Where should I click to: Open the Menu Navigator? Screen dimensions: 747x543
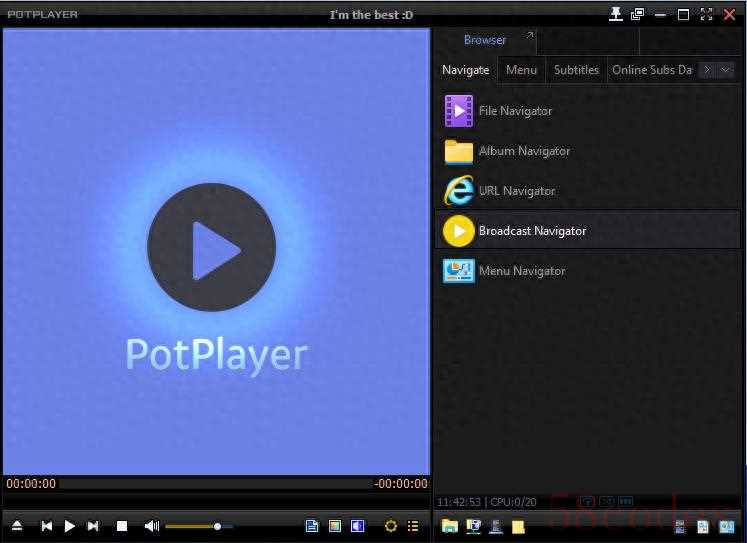coord(521,271)
